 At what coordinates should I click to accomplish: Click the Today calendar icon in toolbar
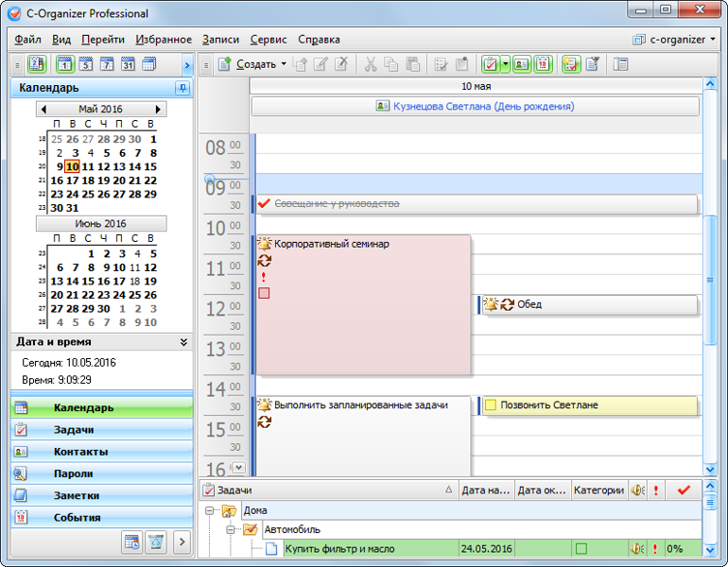37,65
